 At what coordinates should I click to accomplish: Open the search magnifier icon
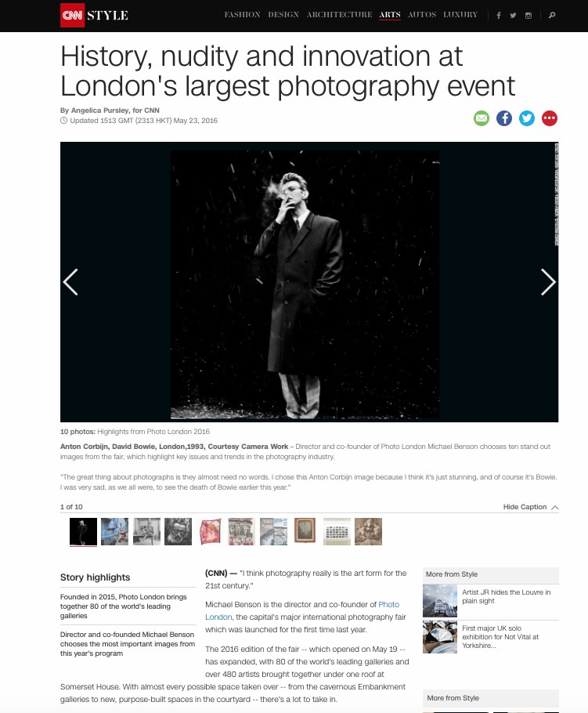552,16
